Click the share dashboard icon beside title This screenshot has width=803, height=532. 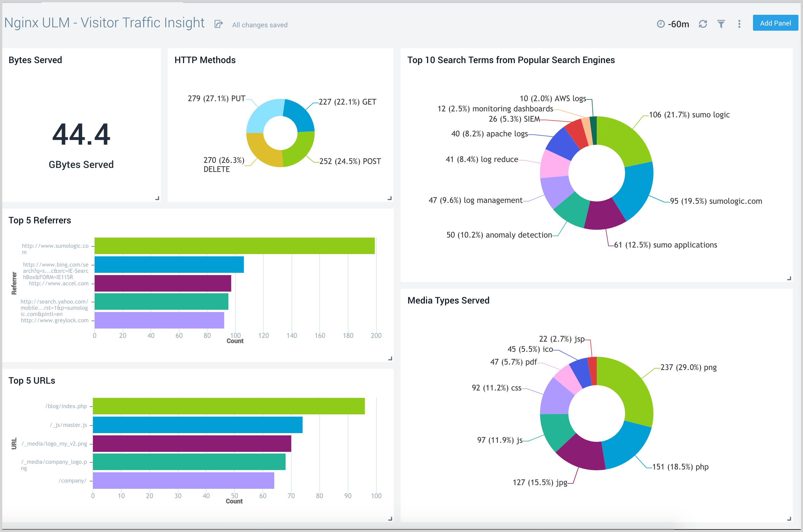point(219,24)
